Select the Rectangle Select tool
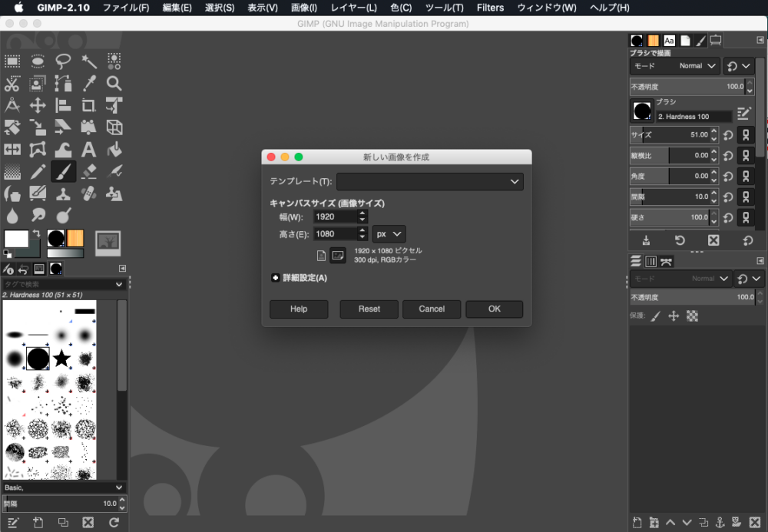This screenshot has height=532, width=768. pos(12,61)
